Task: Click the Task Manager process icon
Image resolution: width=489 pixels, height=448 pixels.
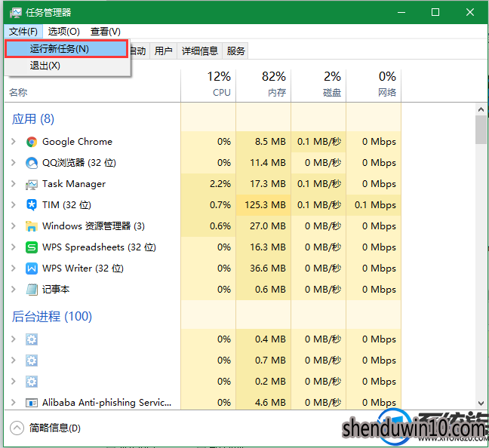Action: click(32, 184)
